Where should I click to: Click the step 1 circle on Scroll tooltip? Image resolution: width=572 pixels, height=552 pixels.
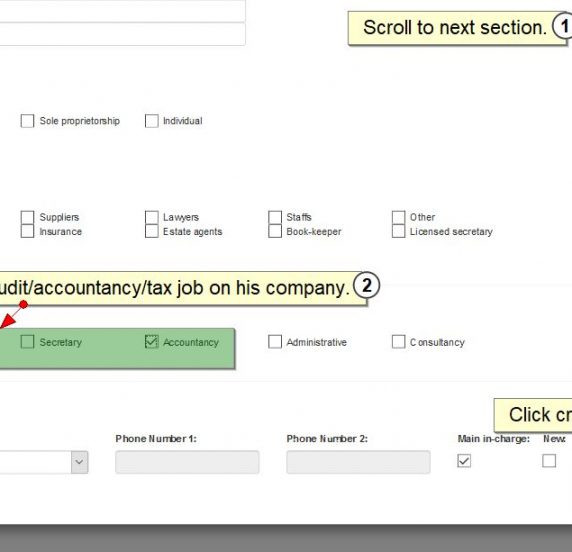click(x=564, y=26)
